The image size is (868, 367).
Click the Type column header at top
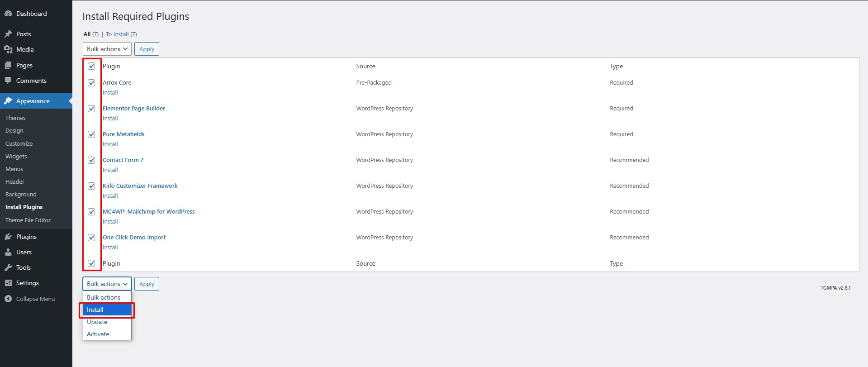pyautogui.click(x=616, y=66)
